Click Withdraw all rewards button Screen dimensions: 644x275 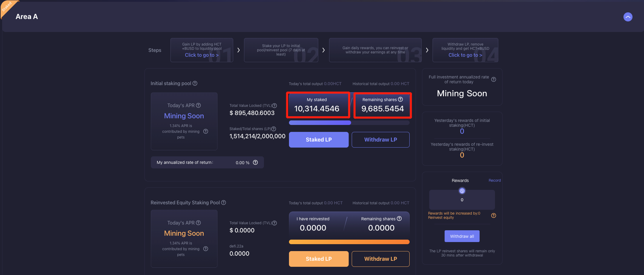[462, 236]
